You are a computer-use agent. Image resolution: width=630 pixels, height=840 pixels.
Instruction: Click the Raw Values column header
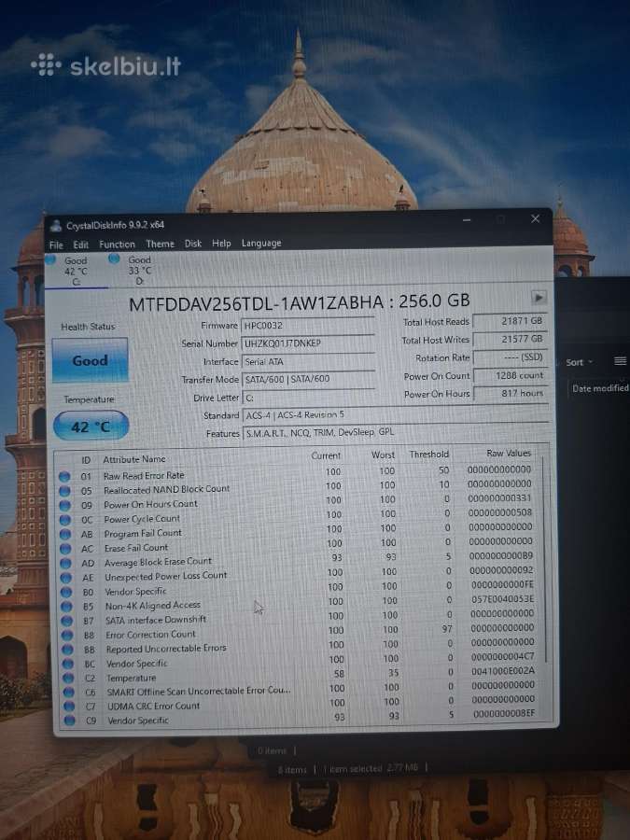509,454
